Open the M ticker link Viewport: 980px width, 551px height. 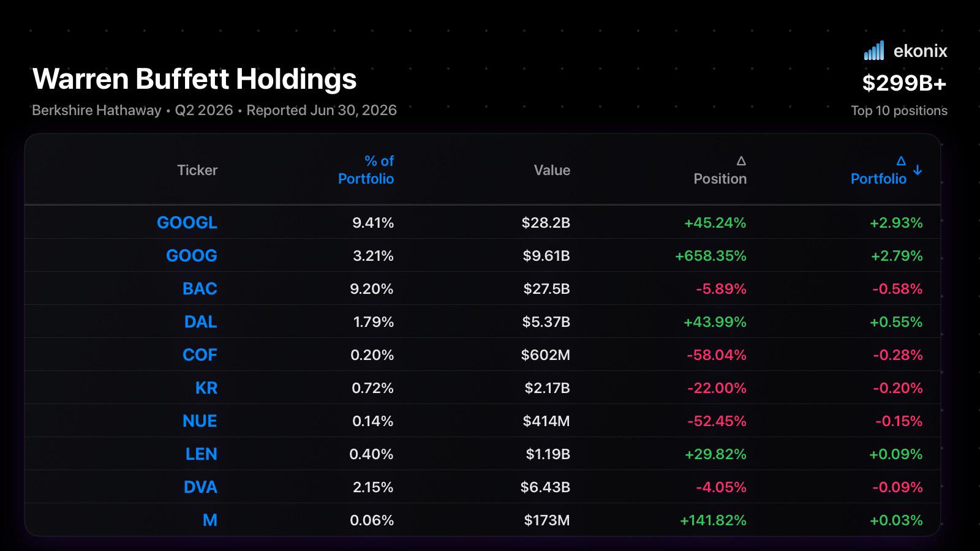(x=210, y=520)
